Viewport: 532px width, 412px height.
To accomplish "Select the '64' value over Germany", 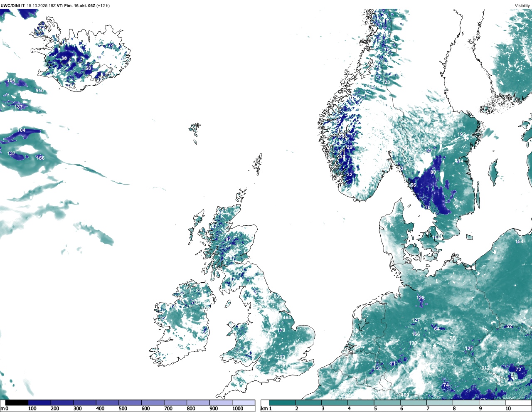I will pos(437,329).
